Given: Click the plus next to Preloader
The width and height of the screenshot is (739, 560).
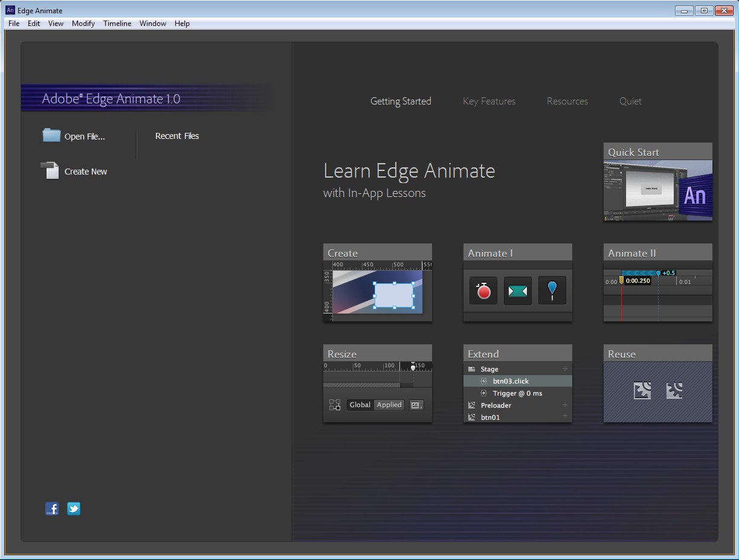Looking at the screenshot, I should coord(565,405).
